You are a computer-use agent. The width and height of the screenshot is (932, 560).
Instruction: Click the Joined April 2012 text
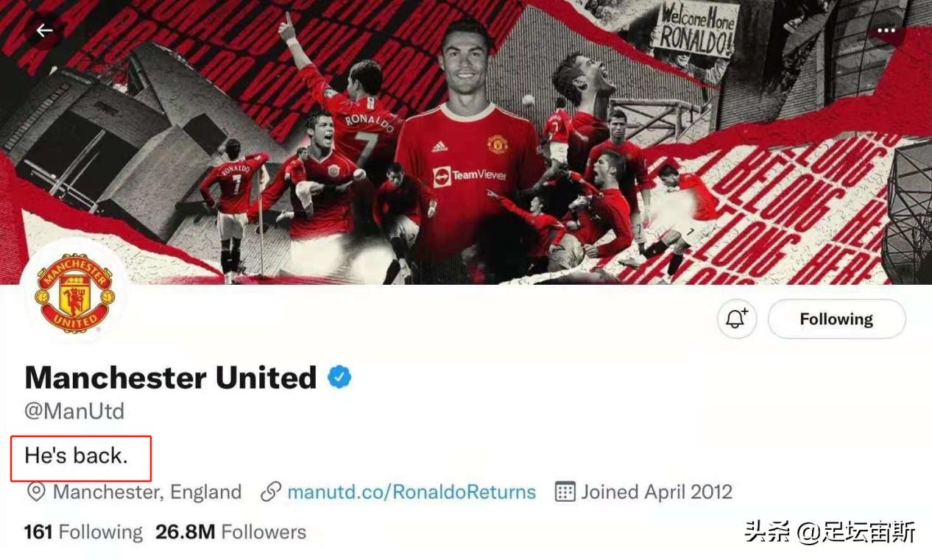click(657, 492)
